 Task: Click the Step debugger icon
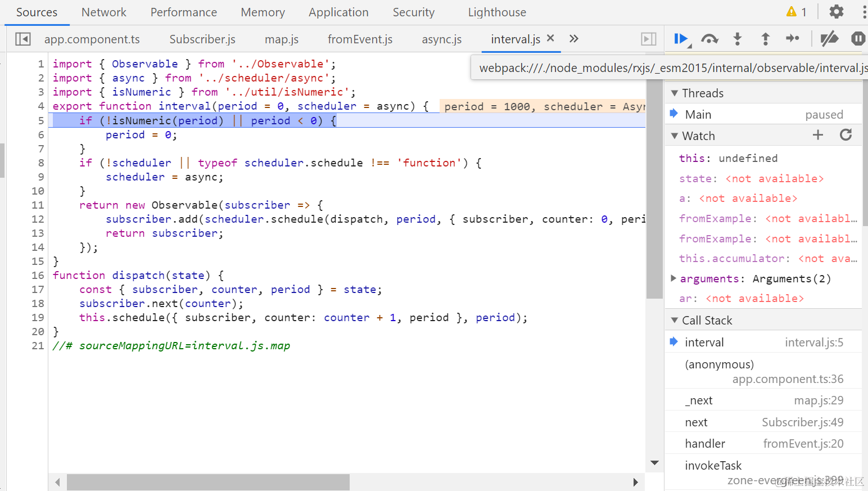point(793,38)
